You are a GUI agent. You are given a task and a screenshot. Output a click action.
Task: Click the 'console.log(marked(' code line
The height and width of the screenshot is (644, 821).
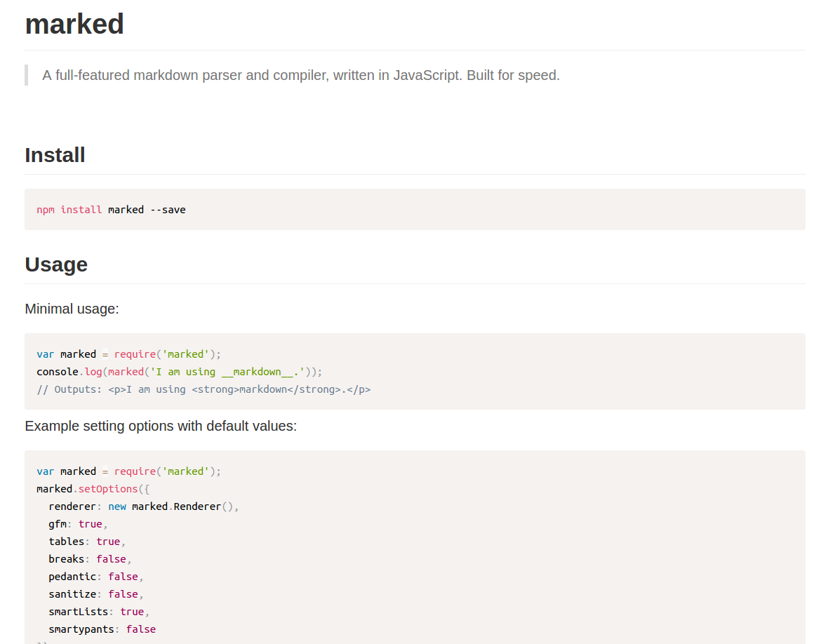tap(180, 372)
